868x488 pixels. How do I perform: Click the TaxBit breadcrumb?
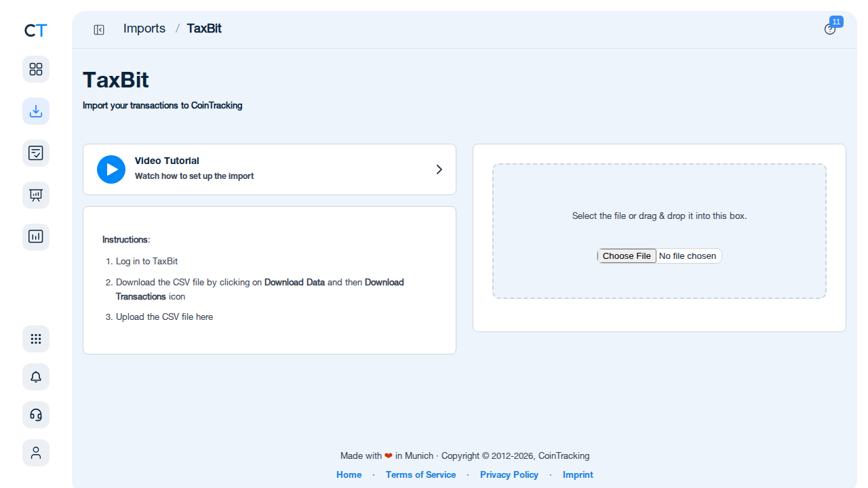pos(204,28)
